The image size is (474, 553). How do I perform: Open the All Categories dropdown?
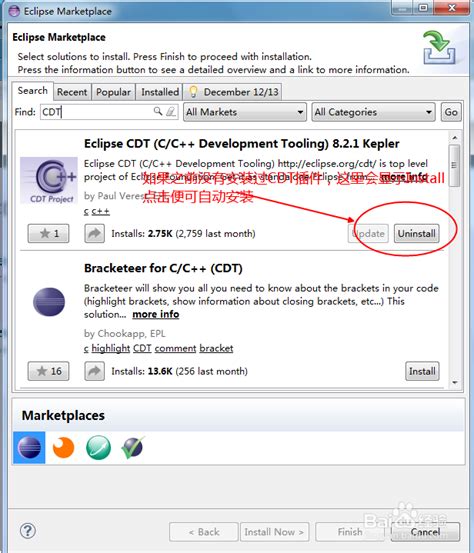(373, 112)
